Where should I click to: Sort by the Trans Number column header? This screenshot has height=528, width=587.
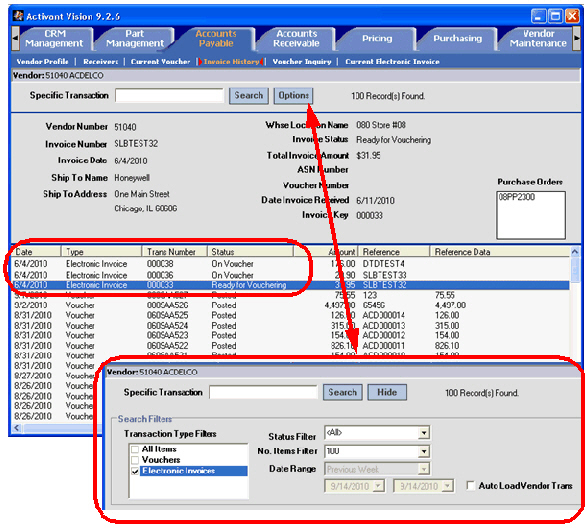point(174,252)
